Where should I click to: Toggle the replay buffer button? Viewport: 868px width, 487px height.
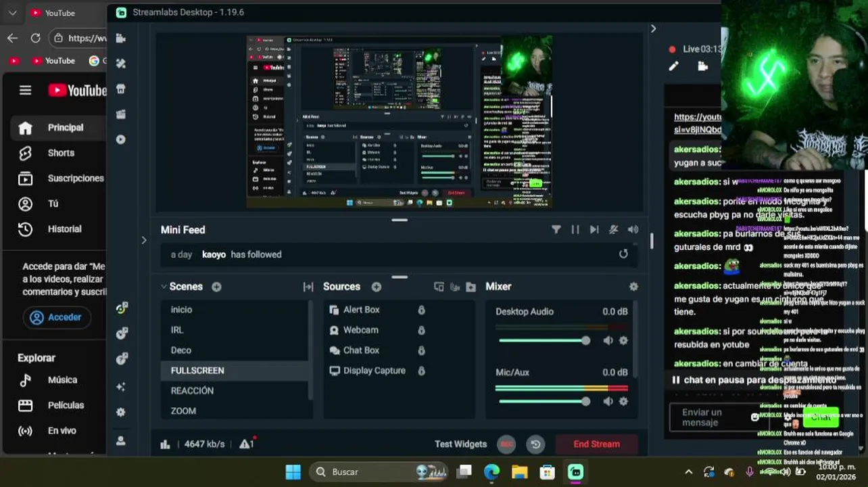click(535, 444)
